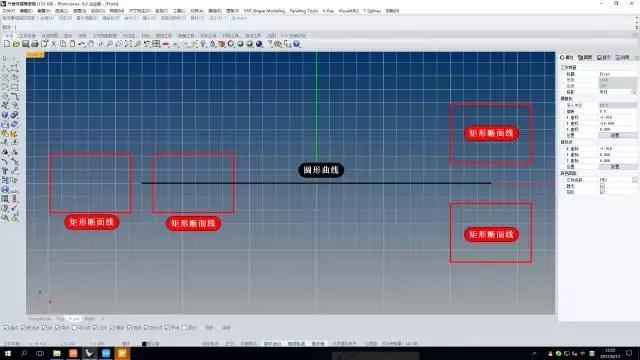
Task: Click the Task View icon on the taskbar
Action: (40, 353)
